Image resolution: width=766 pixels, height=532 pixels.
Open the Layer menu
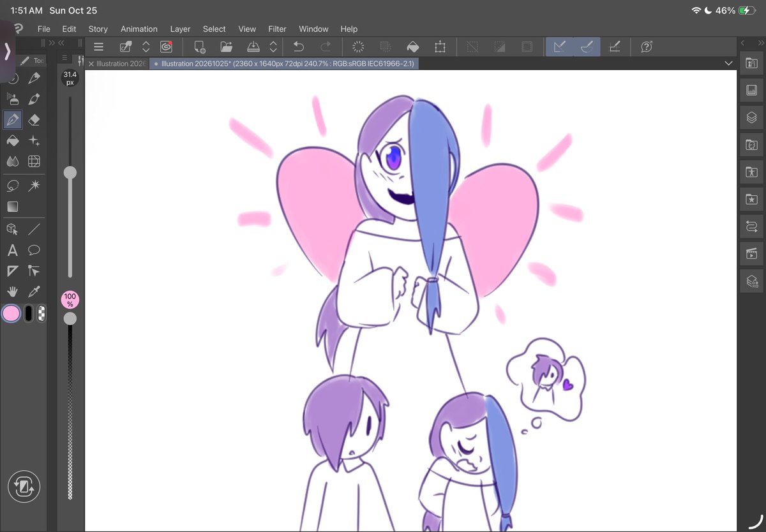pos(180,29)
